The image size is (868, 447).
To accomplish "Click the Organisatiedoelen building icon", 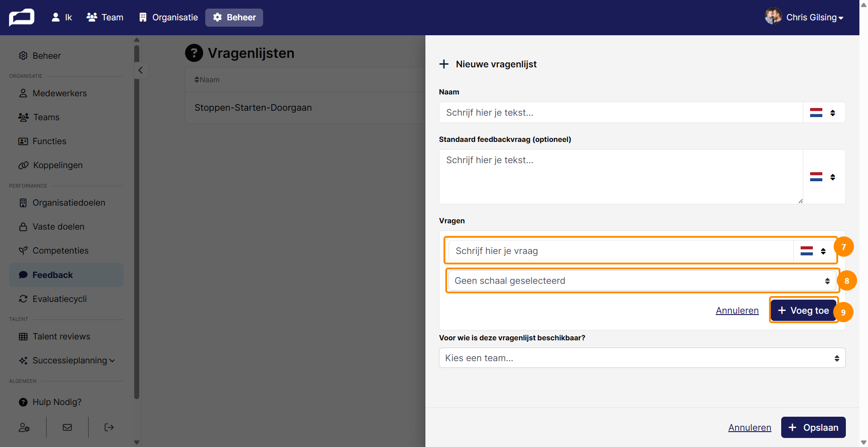I will click(23, 202).
